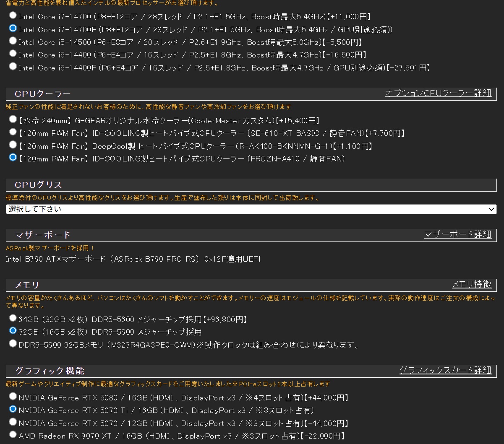Choose the NVIDIA GeForce RTX 5070 12GB option
The width and height of the screenshot is (504, 444).
coord(13,422)
